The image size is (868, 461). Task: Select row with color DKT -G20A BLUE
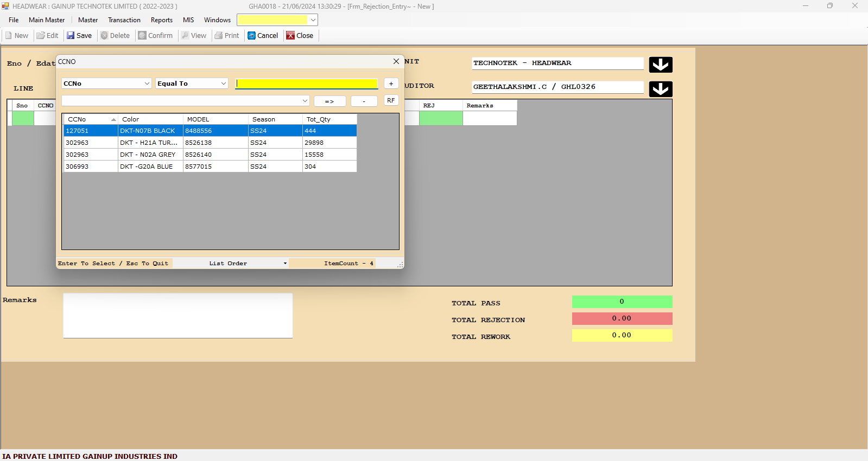[x=147, y=167]
